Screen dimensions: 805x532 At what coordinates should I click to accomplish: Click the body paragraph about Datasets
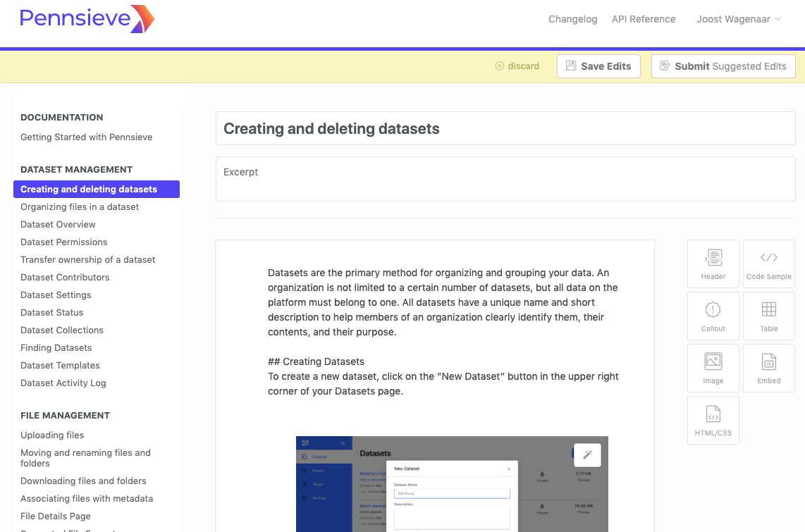(x=443, y=302)
